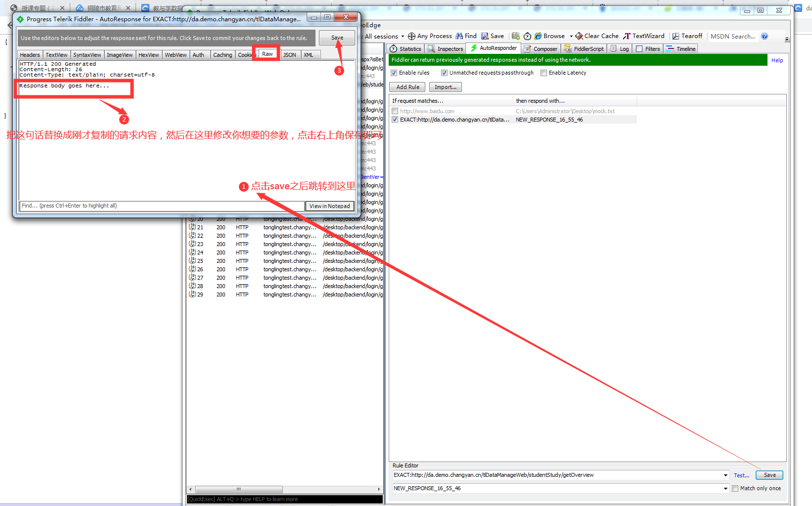
Task: Click the Find binoculars icon
Action: [459, 36]
